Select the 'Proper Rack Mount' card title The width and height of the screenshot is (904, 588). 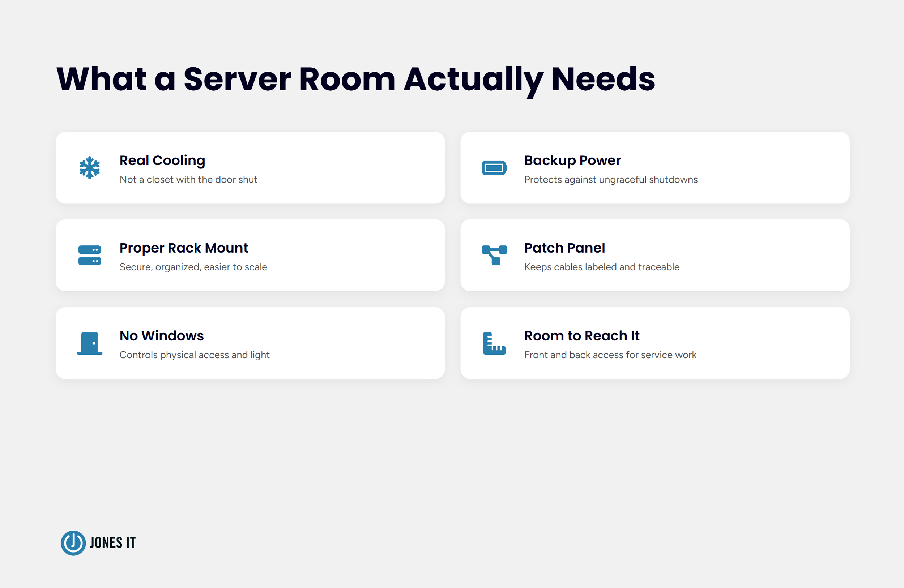184,248
